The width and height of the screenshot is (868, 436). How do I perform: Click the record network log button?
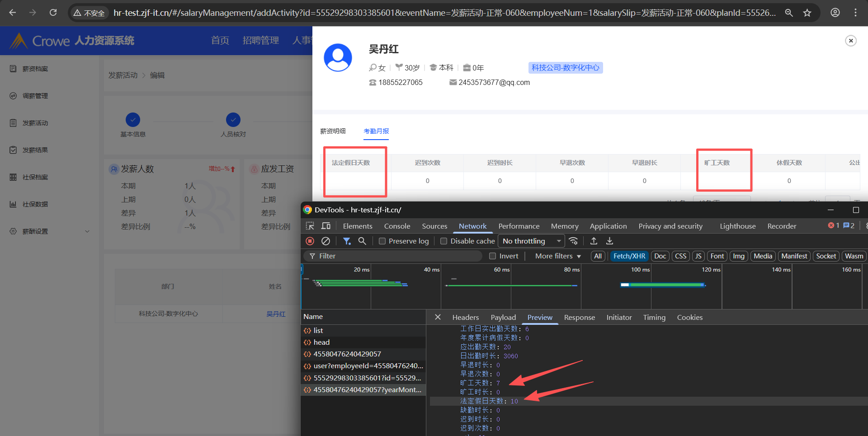310,241
